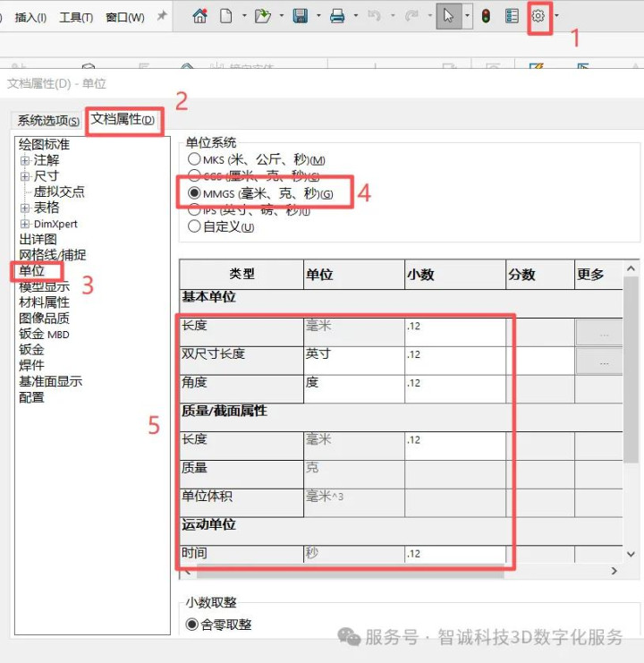This screenshot has width=644, height=663.
Task: Expand the 尺寸 tree node
Action: point(25,176)
